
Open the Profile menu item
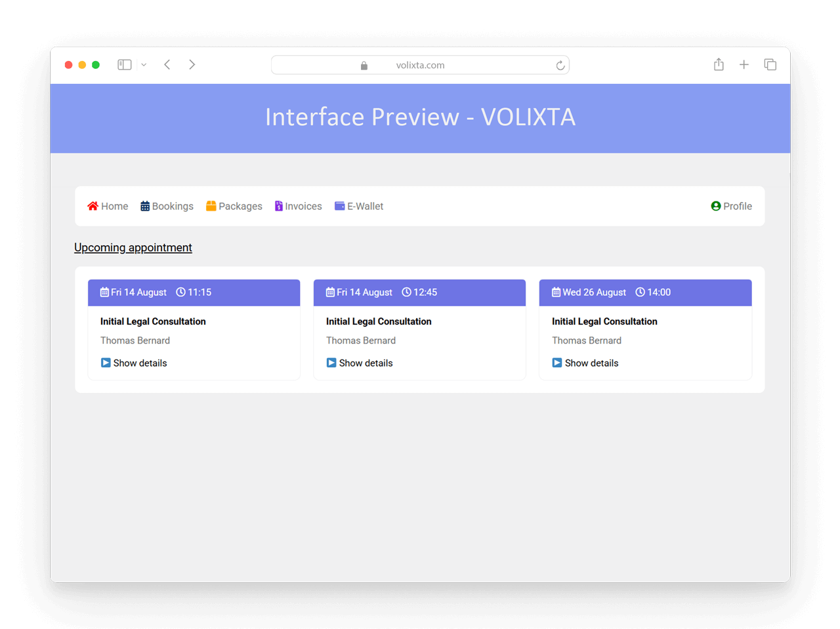coord(732,206)
